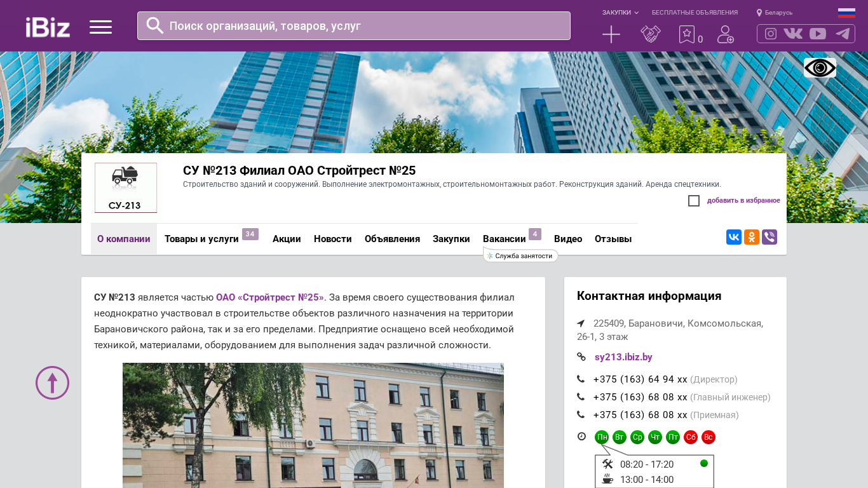Switch to the Акции tab
This screenshot has height=488, width=868.
[287, 239]
